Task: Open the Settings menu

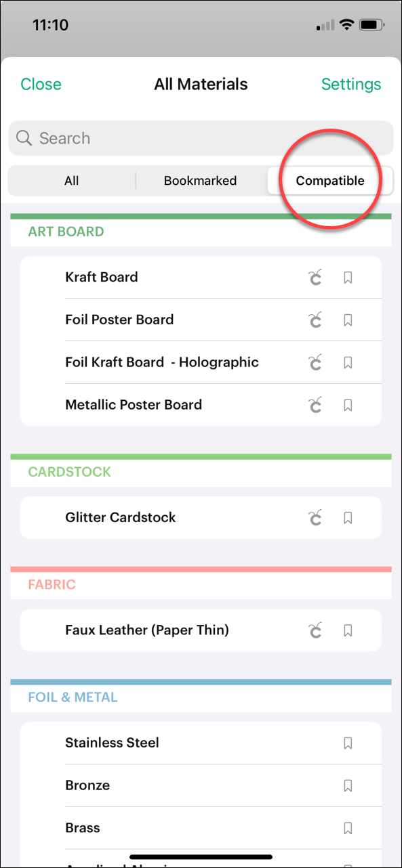Action: pos(351,84)
